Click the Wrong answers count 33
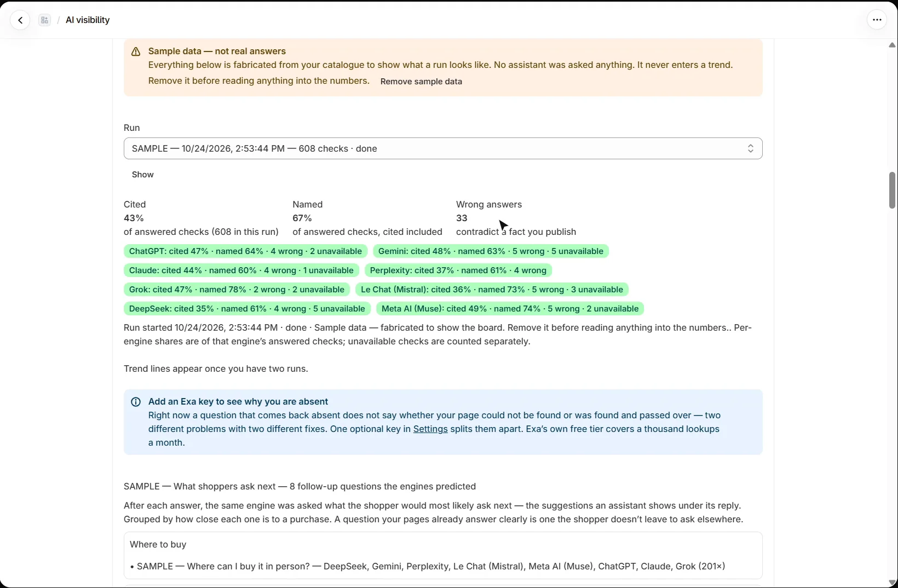 pos(462,218)
